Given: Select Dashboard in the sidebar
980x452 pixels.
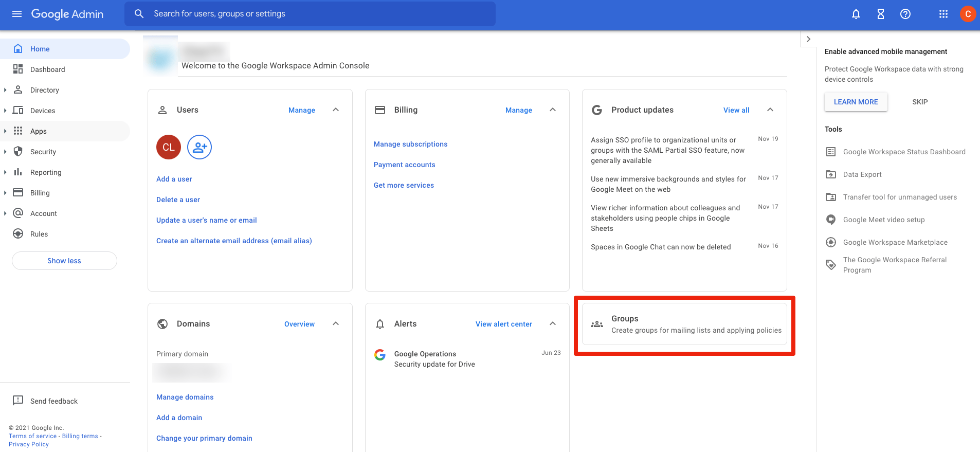Looking at the screenshot, I should (47, 69).
